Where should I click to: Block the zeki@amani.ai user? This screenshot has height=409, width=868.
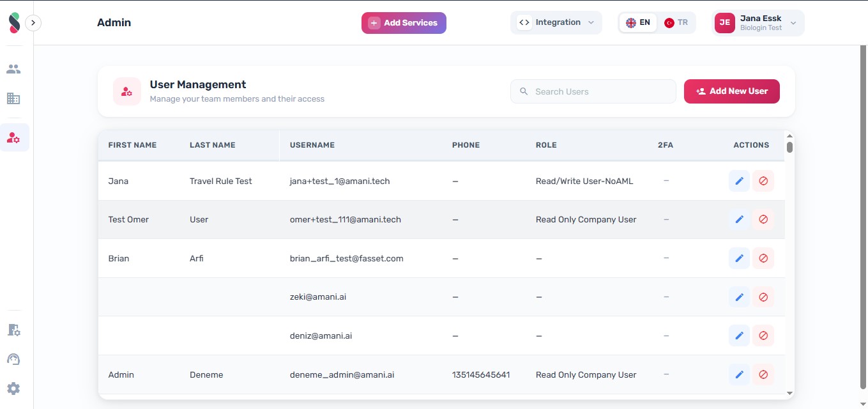pyautogui.click(x=763, y=297)
